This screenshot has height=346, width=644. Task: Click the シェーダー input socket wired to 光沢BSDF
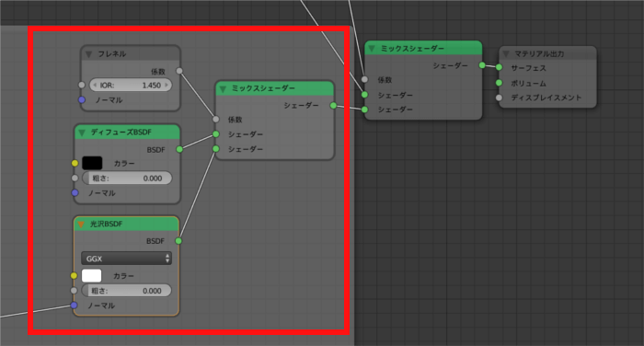(216, 149)
